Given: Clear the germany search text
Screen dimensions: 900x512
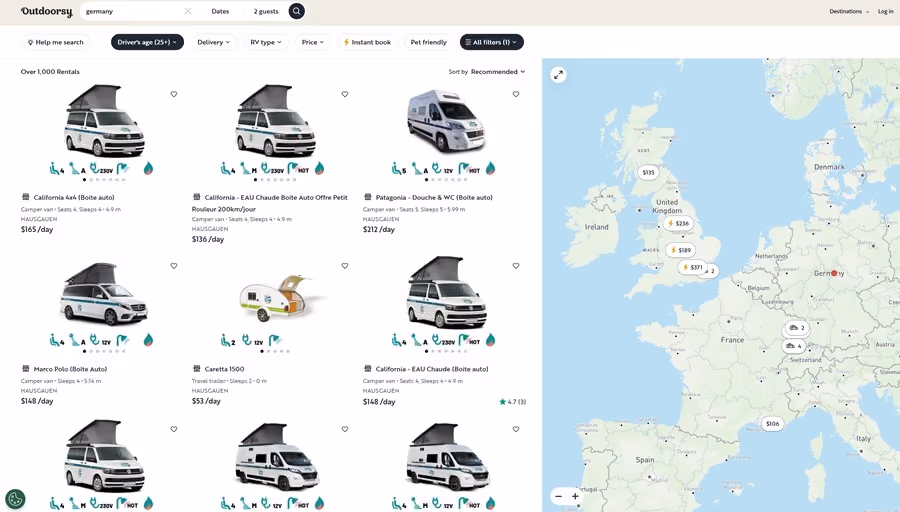Looking at the screenshot, I should pos(188,11).
